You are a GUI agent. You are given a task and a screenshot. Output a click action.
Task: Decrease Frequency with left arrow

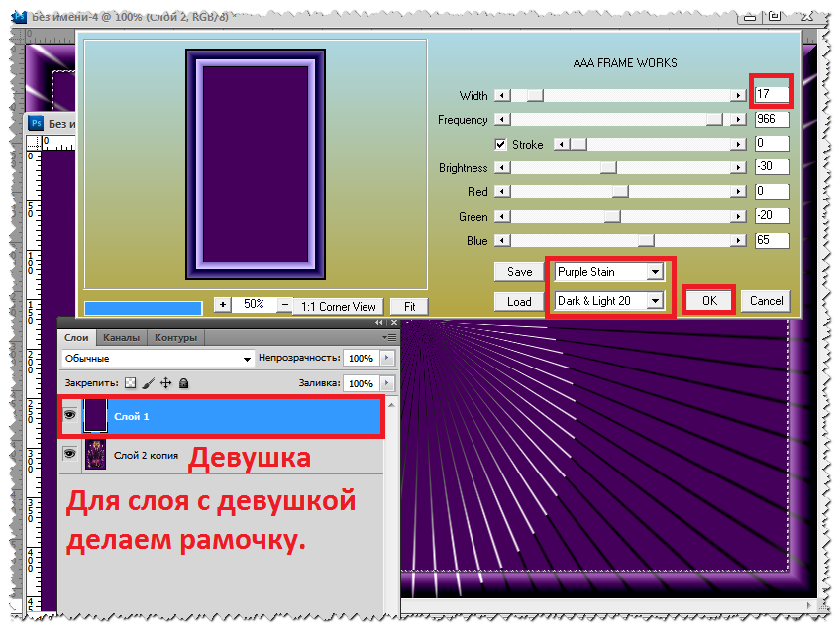pyautogui.click(x=502, y=119)
